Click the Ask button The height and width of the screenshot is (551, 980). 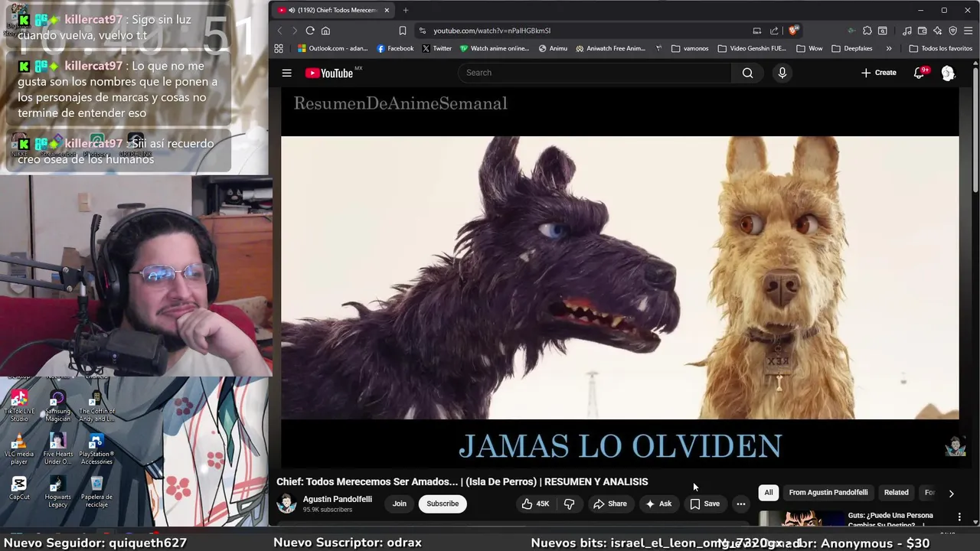pos(658,504)
